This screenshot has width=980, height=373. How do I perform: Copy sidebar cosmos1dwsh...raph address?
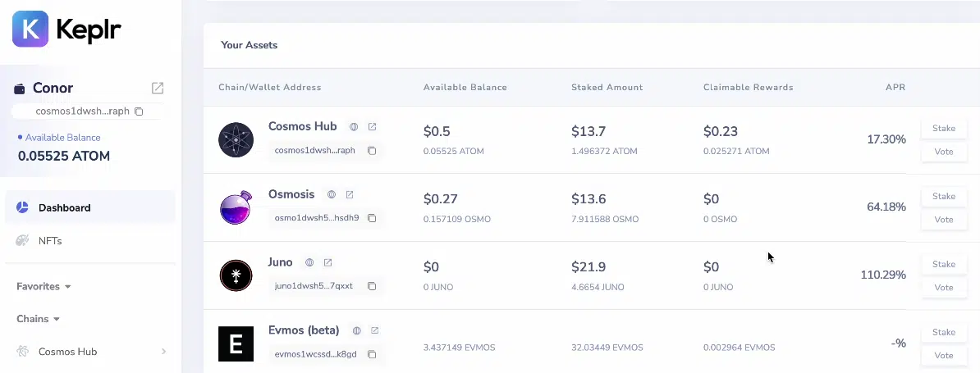139,111
